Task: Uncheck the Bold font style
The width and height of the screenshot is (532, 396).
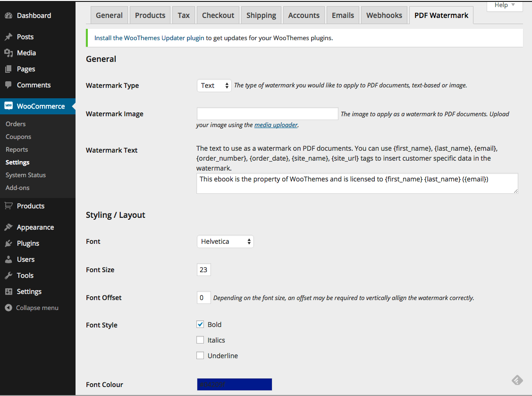Action: point(200,324)
